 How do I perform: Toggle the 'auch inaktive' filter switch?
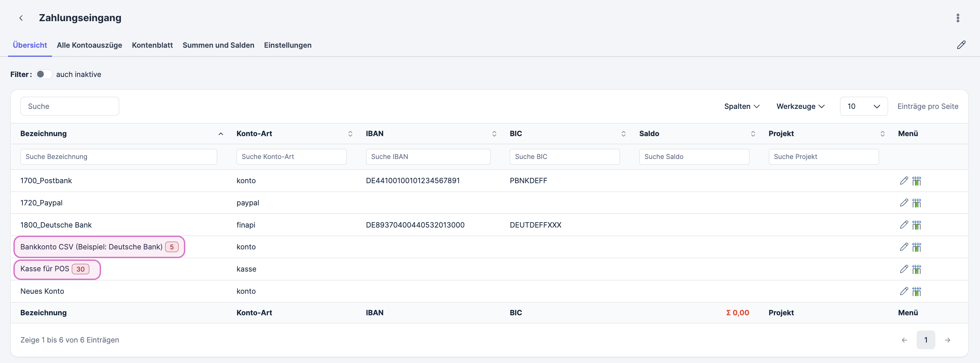pyautogui.click(x=44, y=74)
